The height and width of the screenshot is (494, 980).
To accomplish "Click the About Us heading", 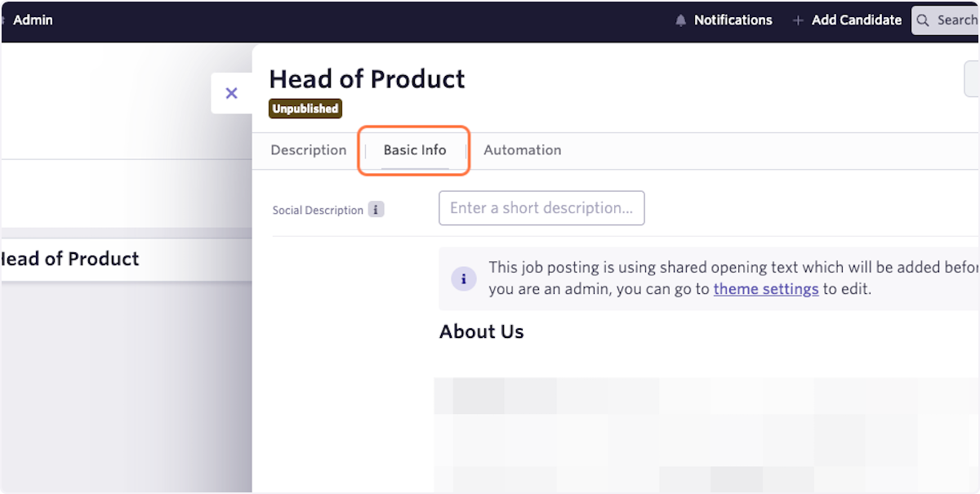I will pyautogui.click(x=482, y=332).
